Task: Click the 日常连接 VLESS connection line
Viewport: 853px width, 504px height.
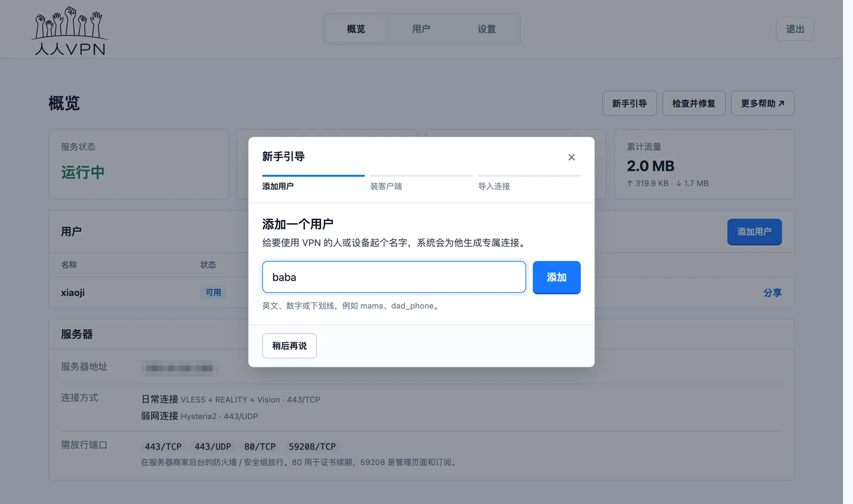Action: [231, 400]
